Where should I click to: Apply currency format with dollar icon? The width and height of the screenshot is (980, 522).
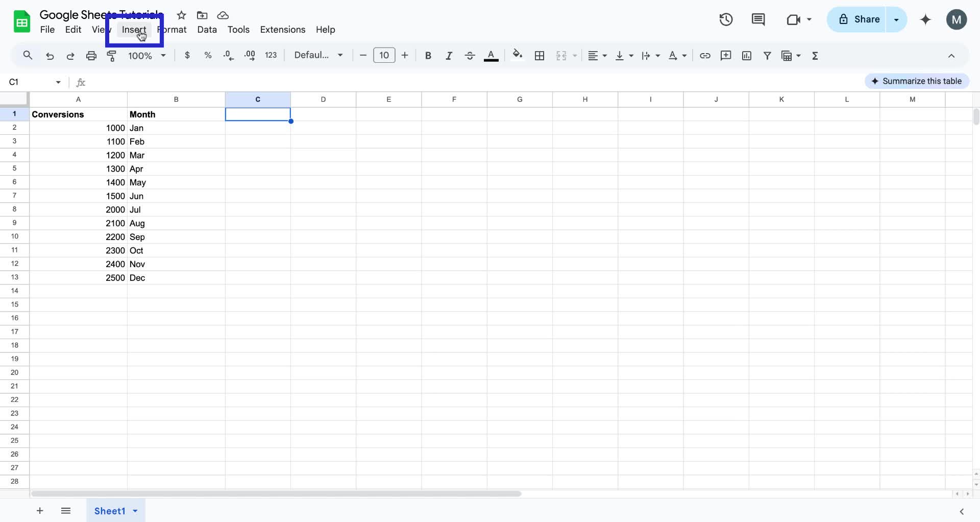pyautogui.click(x=187, y=55)
